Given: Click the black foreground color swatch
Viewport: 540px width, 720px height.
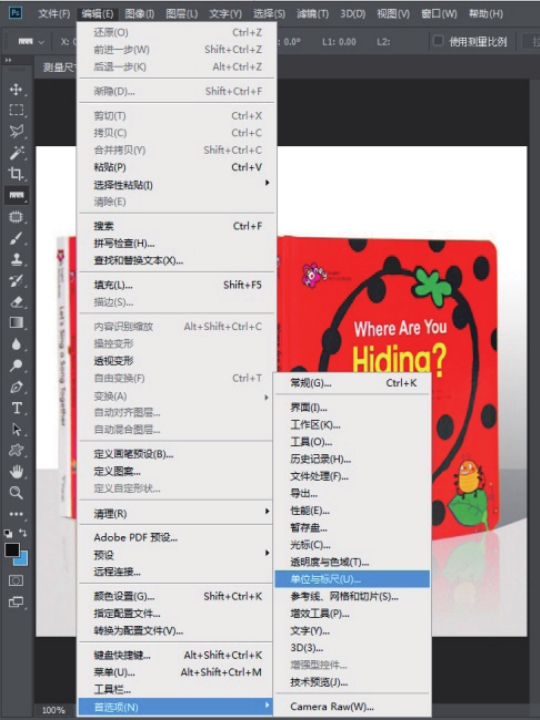Looking at the screenshot, I should pyautogui.click(x=11, y=550).
